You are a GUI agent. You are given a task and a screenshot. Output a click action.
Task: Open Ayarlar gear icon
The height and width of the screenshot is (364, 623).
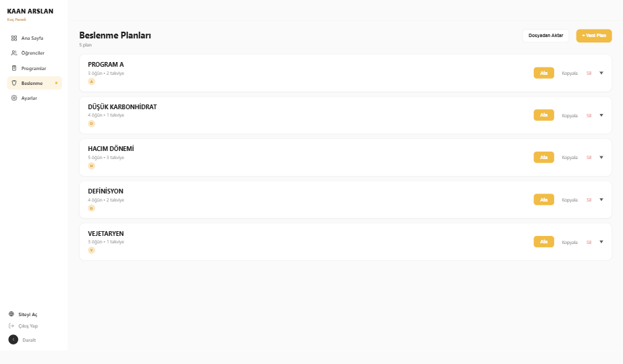[14, 98]
